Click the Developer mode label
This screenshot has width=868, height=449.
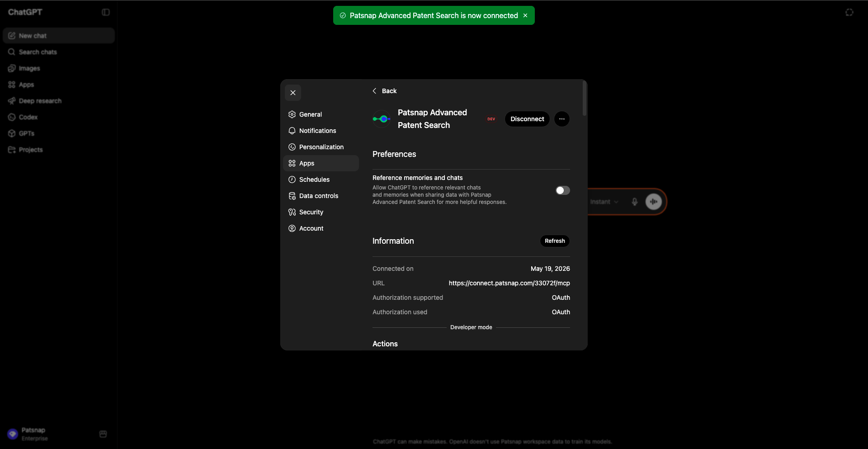coord(471,327)
